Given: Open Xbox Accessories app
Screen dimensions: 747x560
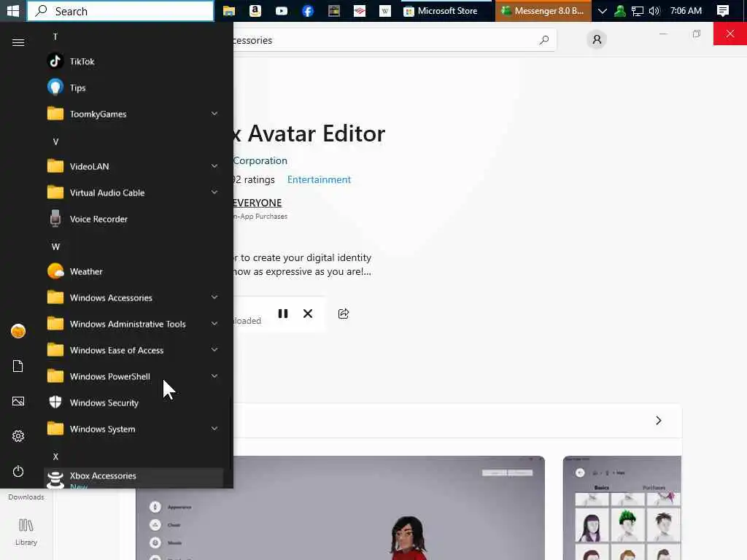Looking at the screenshot, I should pyautogui.click(x=133, y=478).
